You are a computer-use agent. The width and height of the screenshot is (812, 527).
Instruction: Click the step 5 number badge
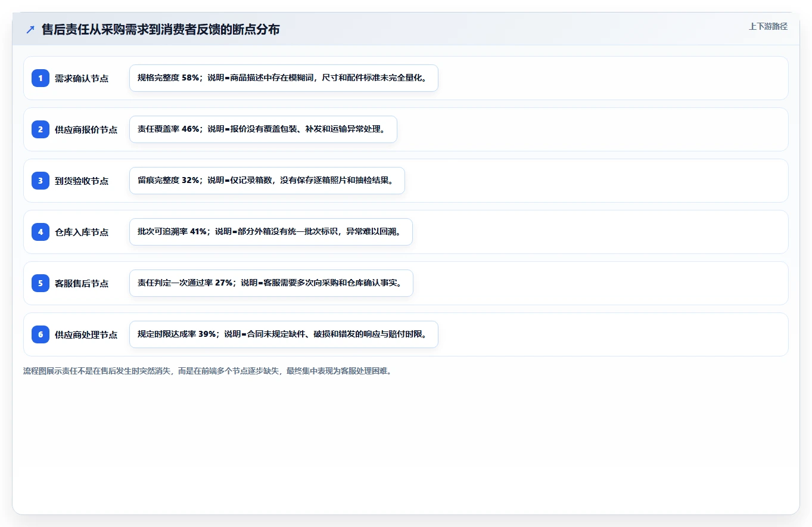coord(41,283)
